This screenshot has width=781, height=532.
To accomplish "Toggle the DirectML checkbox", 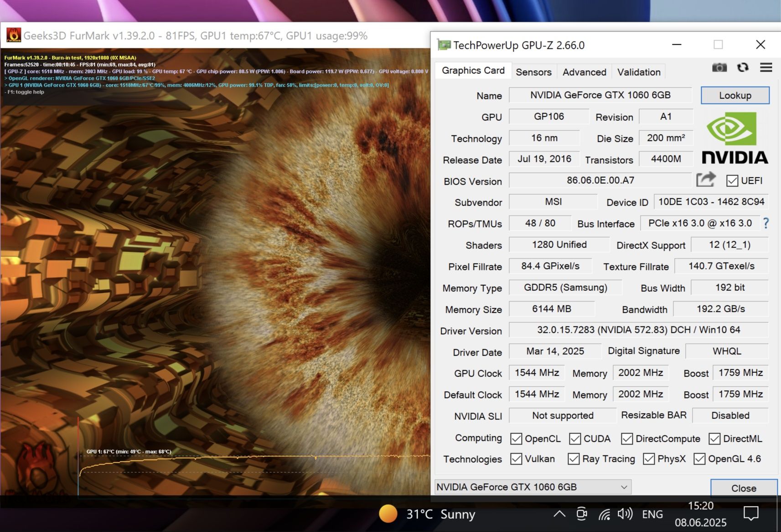I will click(x=714, y=439).
